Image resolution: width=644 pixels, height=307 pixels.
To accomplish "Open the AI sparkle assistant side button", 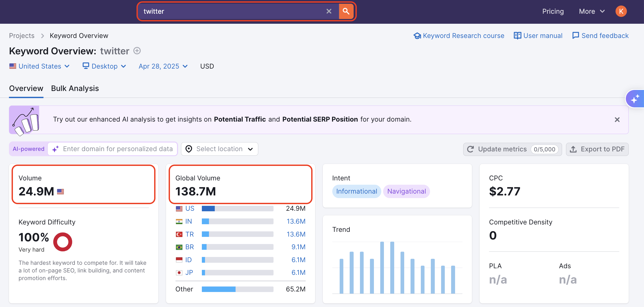I will (635, 99).
